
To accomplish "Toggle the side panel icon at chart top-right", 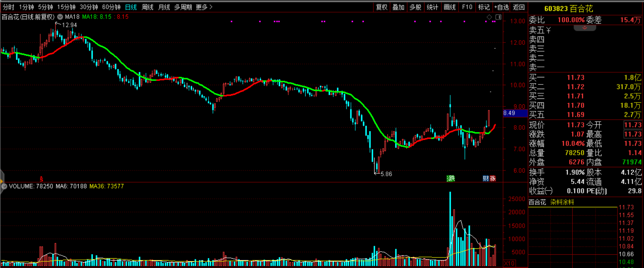I will (x=498, y=17).
